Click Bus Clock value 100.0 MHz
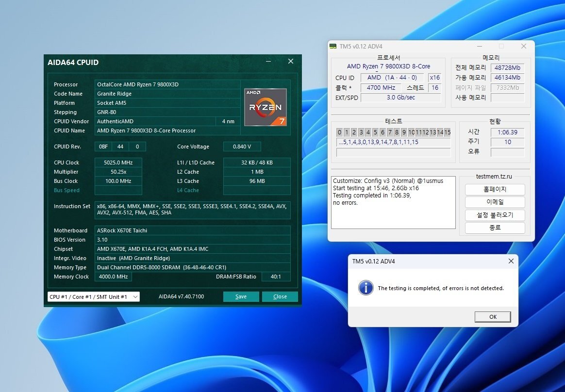Screen dimensions: 565x392 118,181
